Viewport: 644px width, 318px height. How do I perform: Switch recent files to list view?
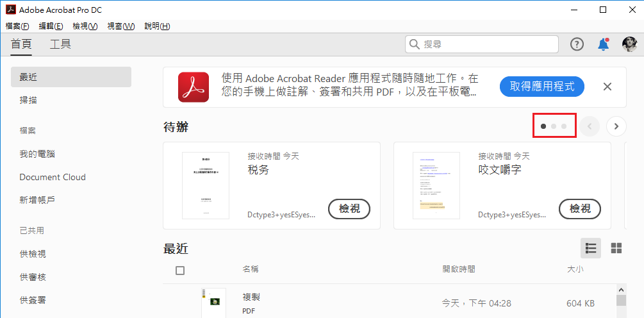pos(591,247)
